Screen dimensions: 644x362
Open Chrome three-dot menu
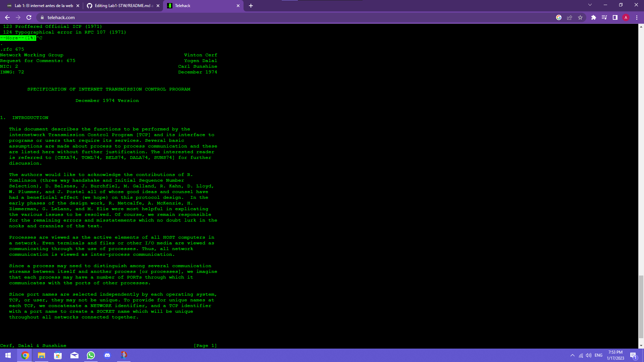pyautogui.click(x=637, y=17)
